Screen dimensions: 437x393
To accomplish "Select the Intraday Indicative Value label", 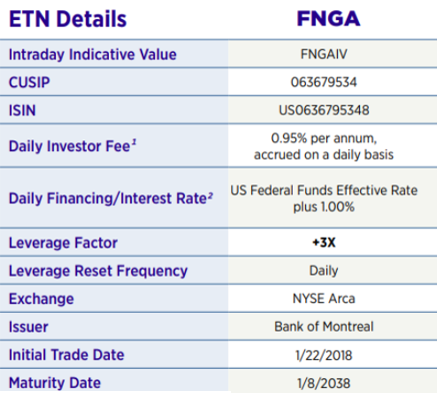I will [x=92, y=54].
